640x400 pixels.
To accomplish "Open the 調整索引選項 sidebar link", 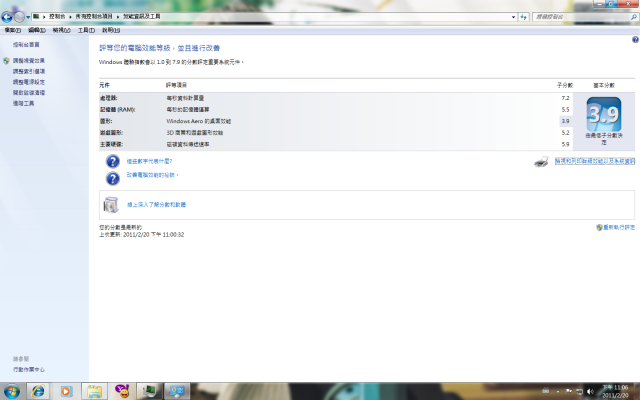I will tap(29, 71).
